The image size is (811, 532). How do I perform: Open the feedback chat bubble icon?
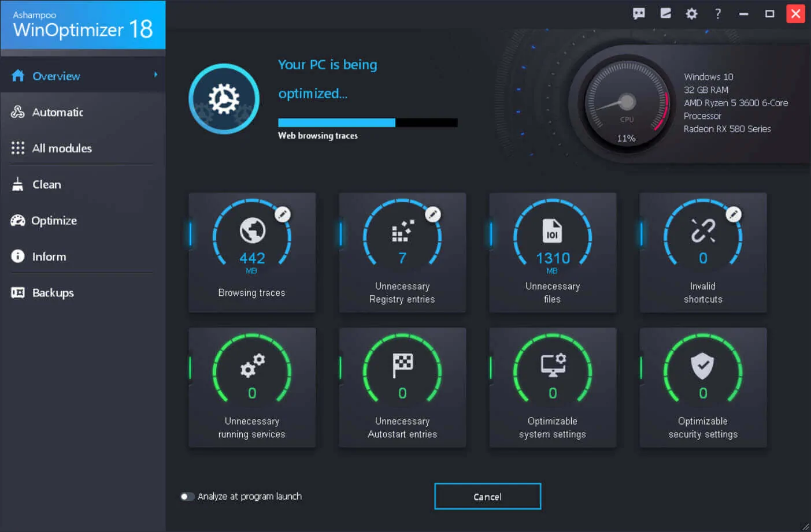click(639, 13)
